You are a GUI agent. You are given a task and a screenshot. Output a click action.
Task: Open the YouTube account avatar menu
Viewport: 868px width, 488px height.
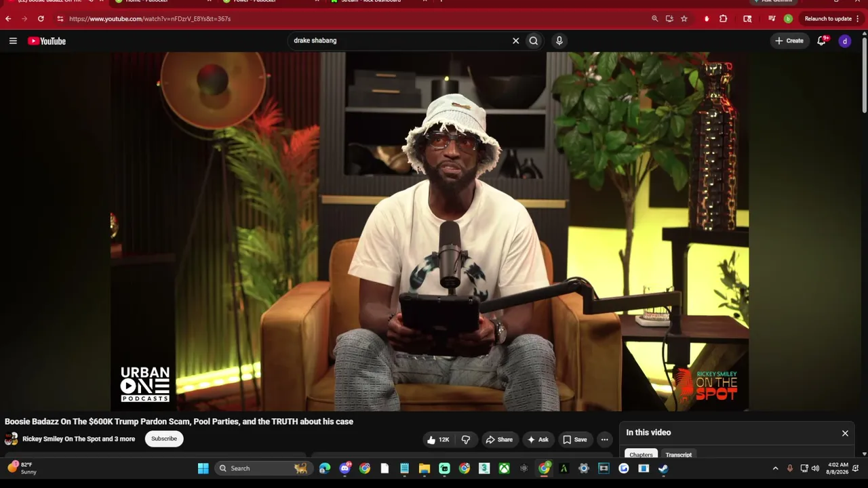pyautogui.click(x=845, y=41)
